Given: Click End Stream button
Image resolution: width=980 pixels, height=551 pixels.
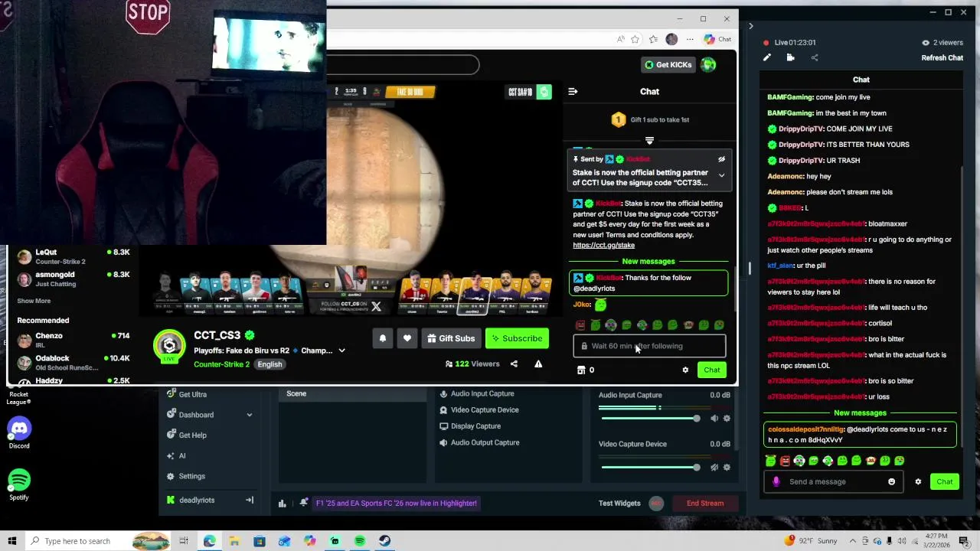Looking at the screenshot, I should coord(705,504).
